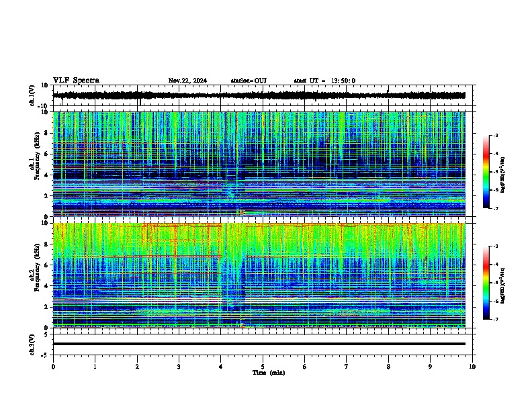Click the ch.2 spectrogram 6 kHz tick label
The height and width of the screenshot is (411, 532).
[47, 265]
